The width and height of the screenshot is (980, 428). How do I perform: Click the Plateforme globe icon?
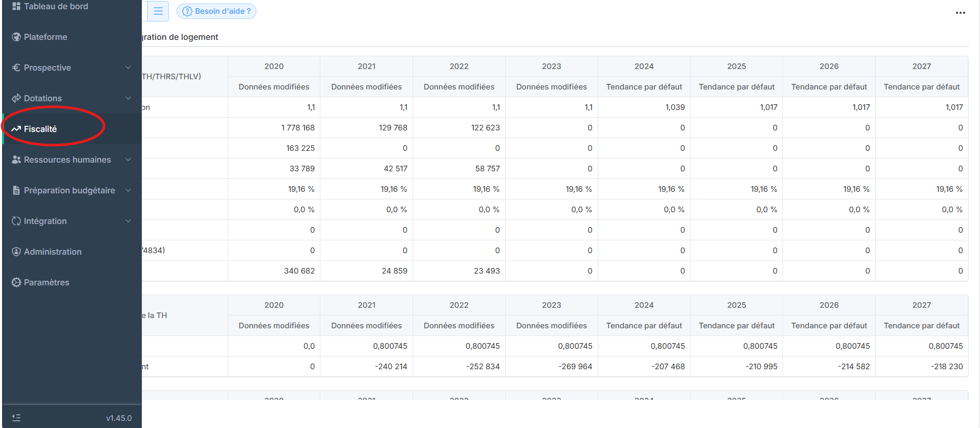(16, 37)
